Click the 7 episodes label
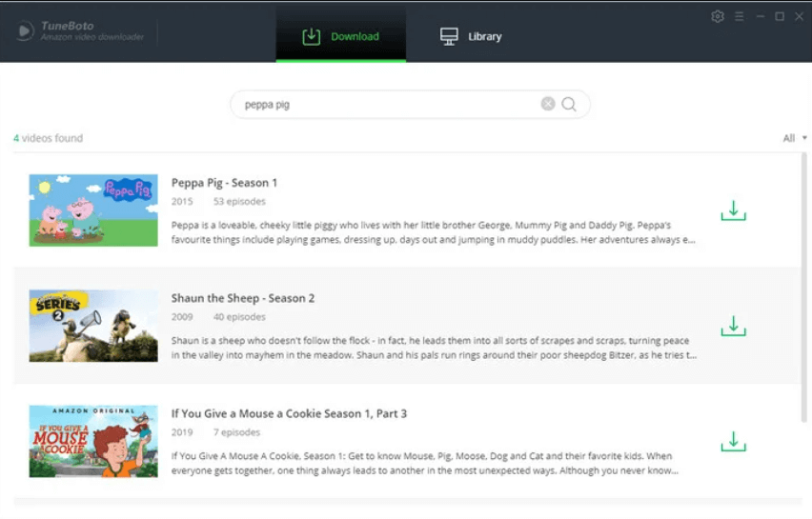The width and height of the screenshot is (812, 519). tap(236, 432)
